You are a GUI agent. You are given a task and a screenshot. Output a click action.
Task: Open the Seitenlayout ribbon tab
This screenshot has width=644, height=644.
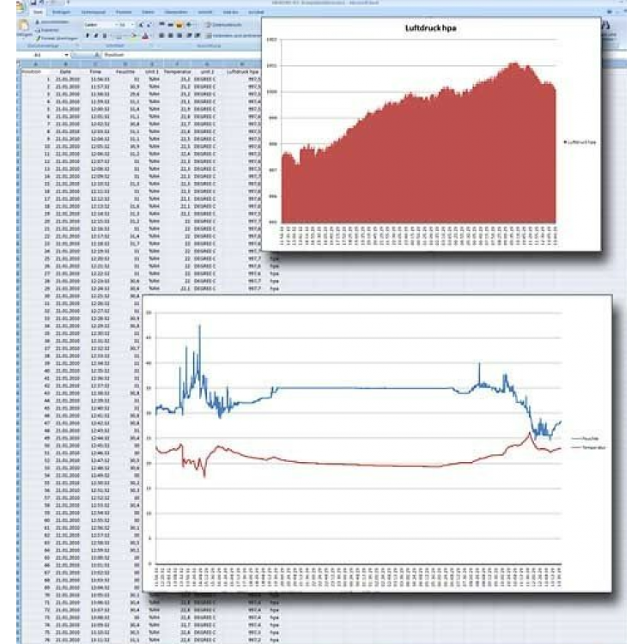[x=94, y=12]
